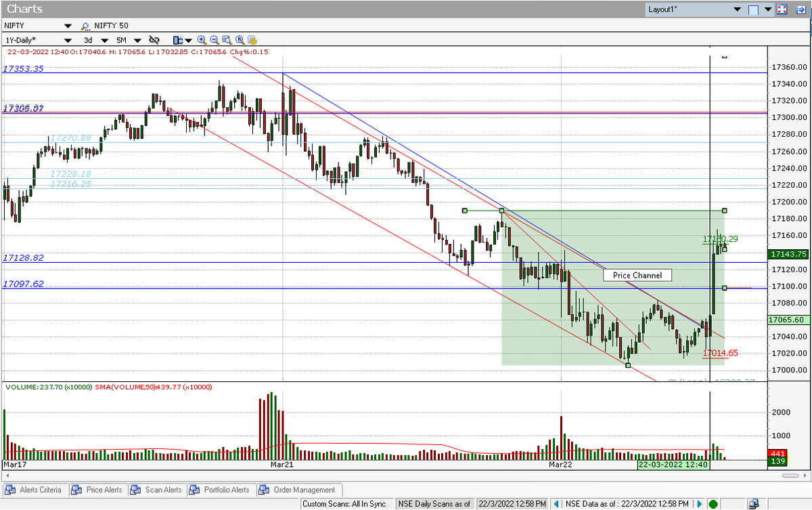The height and width of the screenshot is (510, 812).
Task: Expand the NIFTY symbol dropdown
Action: [67, 26]
